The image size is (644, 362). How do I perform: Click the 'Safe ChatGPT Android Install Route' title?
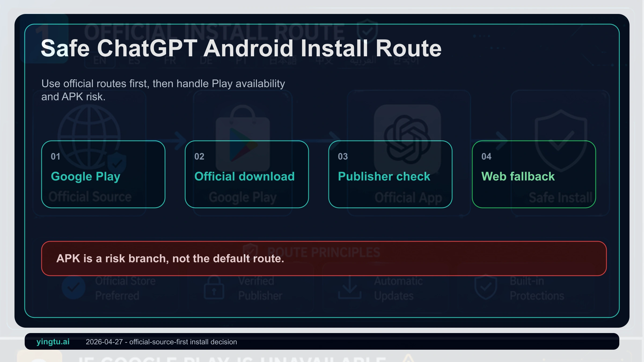[241, 49]
